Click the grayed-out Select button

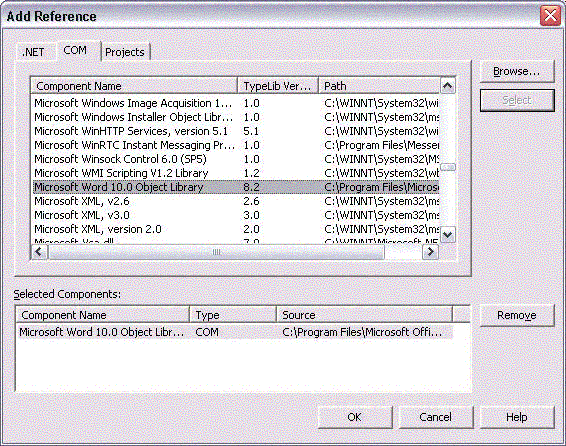pyautogui.click(x=517, y=100)
